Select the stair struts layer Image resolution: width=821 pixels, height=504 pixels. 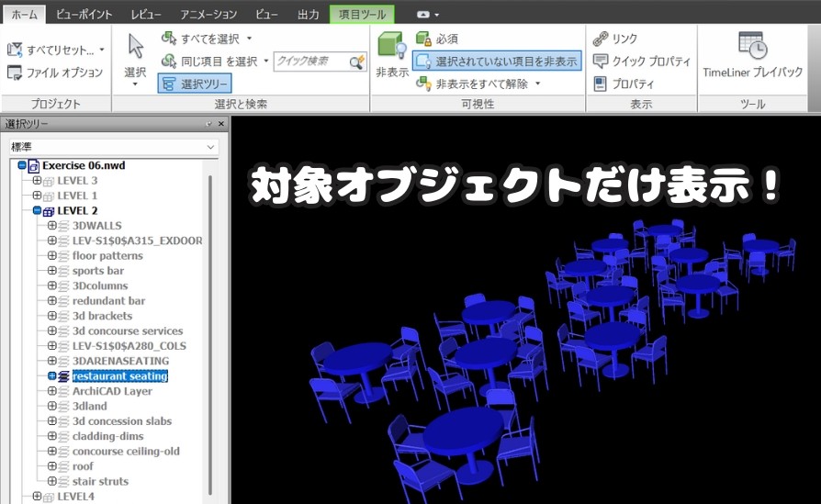[x=100, y=481]
